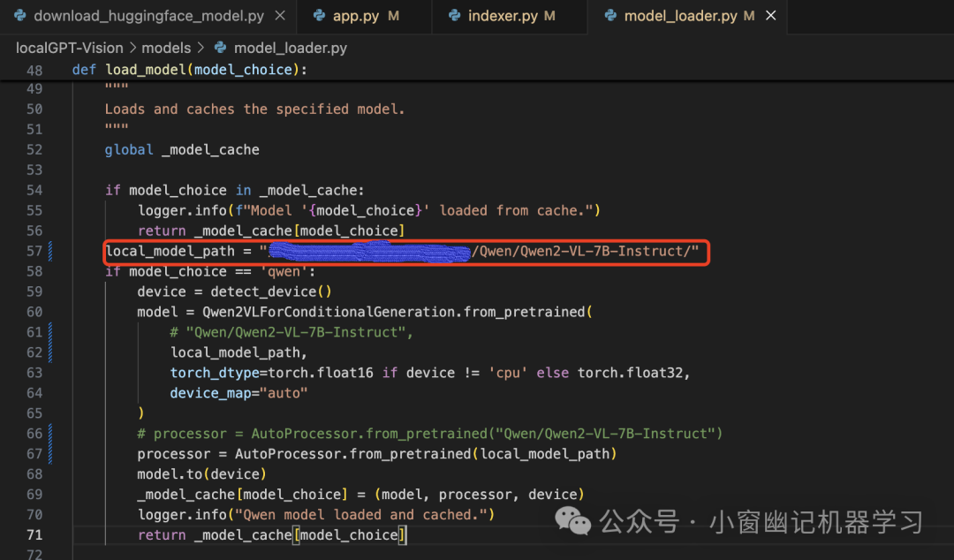Click the text "global _model_cache"
954x560 pixels.
(182, 150)
